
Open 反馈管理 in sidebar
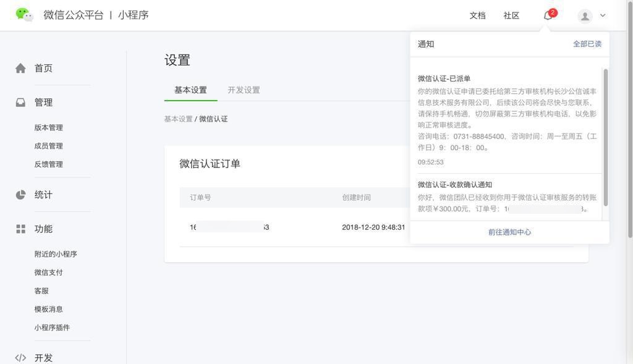[x=48, y=164]
